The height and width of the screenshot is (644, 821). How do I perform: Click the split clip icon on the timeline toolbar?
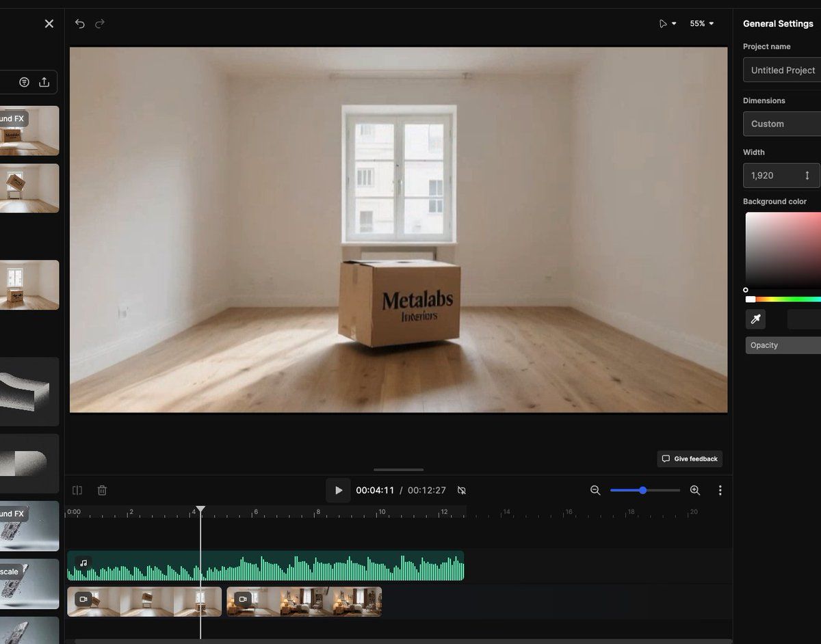pos(77,490)
